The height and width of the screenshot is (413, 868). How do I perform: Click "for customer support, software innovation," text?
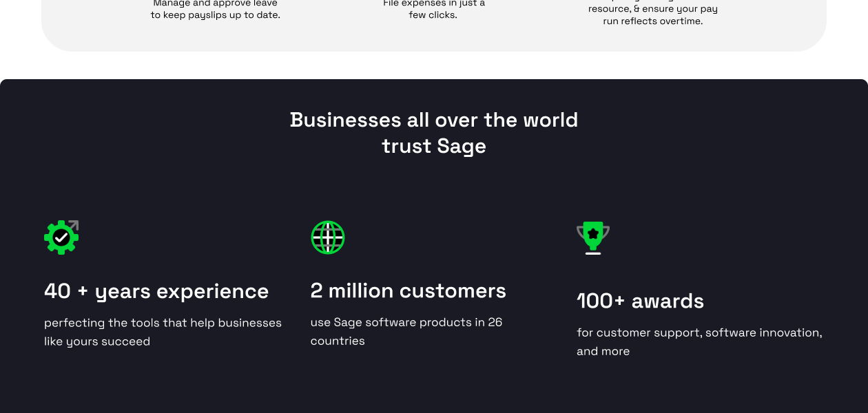(x=699, y=332)
